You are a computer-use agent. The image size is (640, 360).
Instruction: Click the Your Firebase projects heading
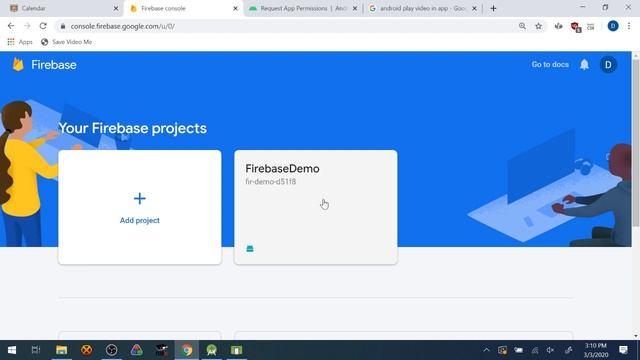click(133, 128)
